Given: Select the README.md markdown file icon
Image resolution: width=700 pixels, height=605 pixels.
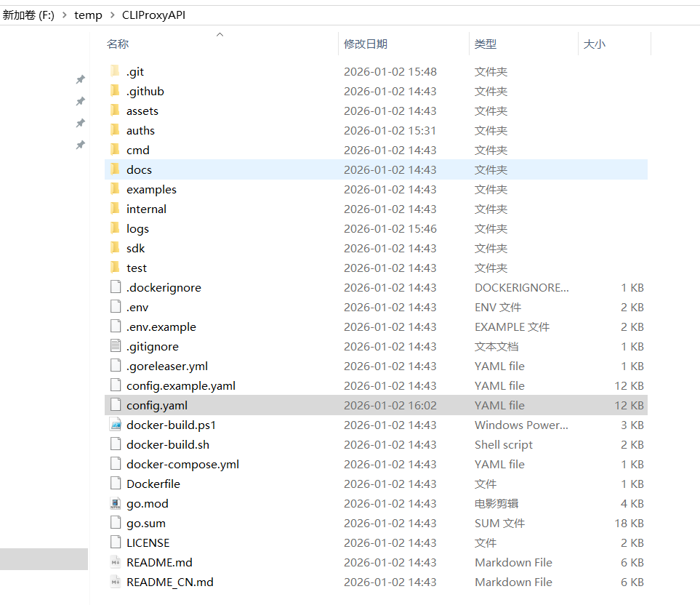Looking at the screenshot, I should pyautogui.click(x=115, y=562).
